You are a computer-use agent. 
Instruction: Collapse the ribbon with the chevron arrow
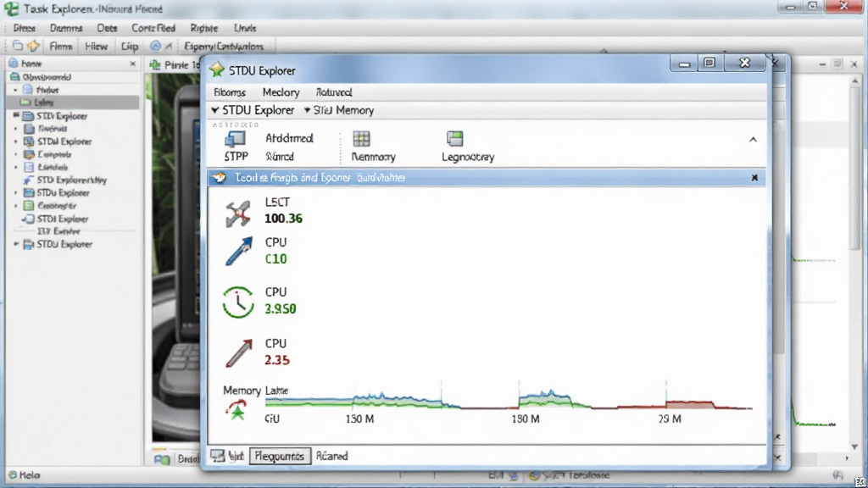tap(753, 140)
